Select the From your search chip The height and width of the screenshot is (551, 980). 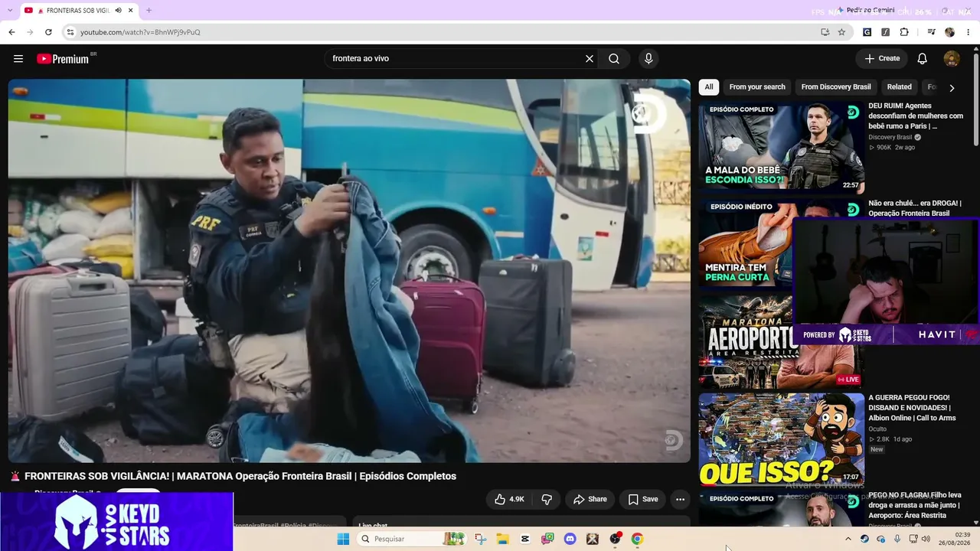click(757, 87)
